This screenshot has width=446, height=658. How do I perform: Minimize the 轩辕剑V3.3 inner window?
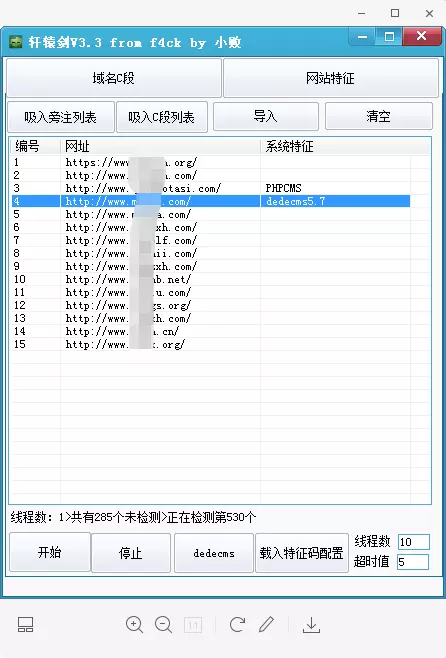[363, 37]
